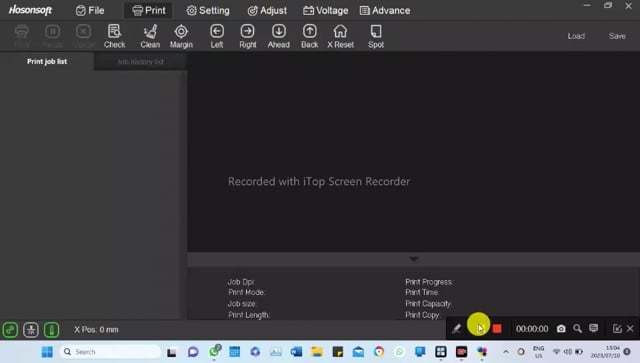Click the Print Mode label
The height and width of the screenshot is (363, 640).
pyautogui.click(x=247, y=292)
